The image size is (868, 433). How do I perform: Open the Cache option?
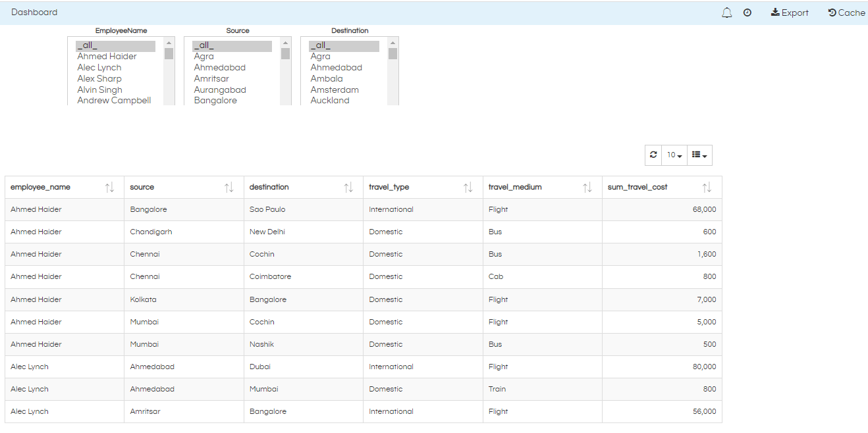pos(847,13)
